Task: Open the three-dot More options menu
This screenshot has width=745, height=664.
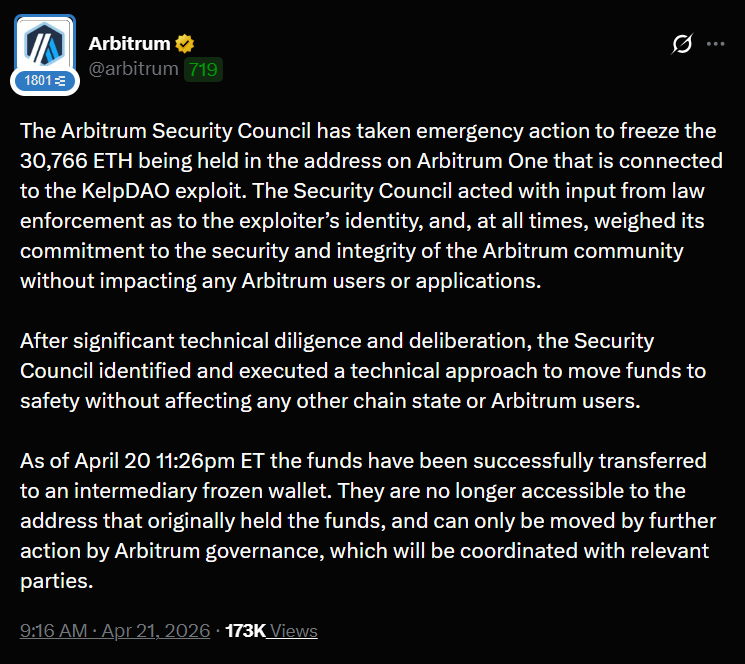Action: (x=716, y=44)
